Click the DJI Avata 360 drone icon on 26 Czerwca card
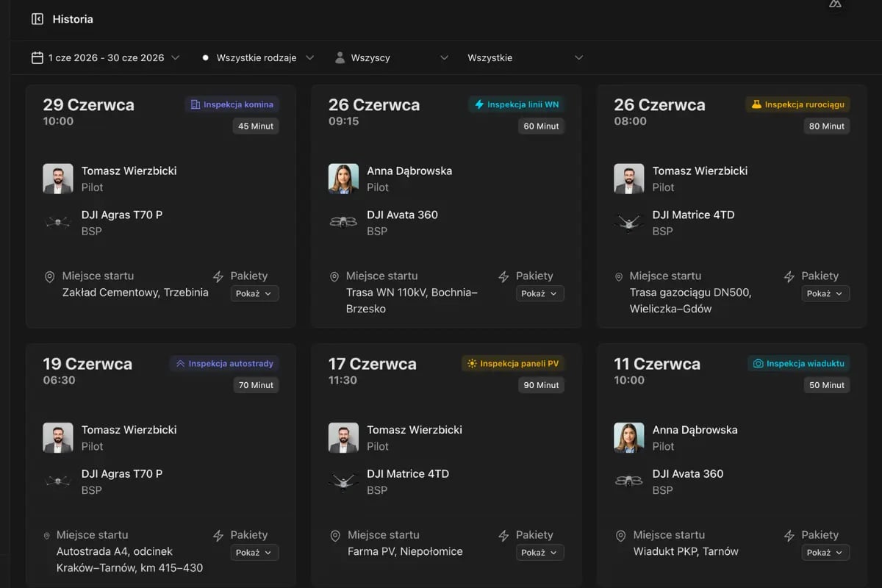Screen dimensions: 882x588 pyautogui.click(x=343, y=222)
